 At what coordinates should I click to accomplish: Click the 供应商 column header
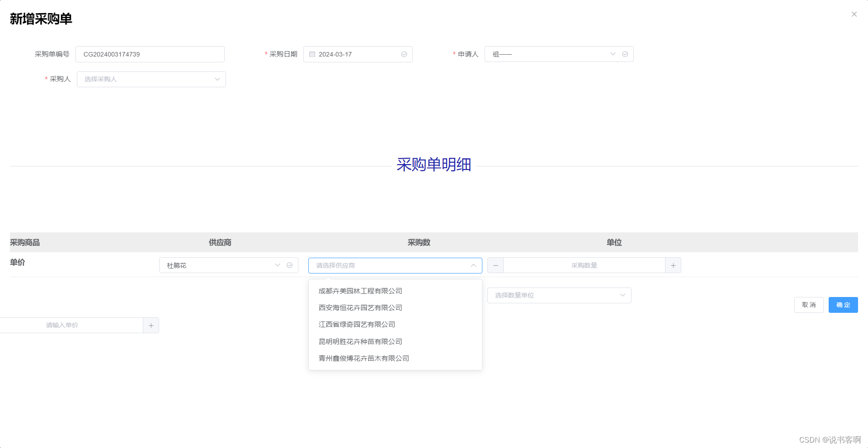[x=220, y=243]
